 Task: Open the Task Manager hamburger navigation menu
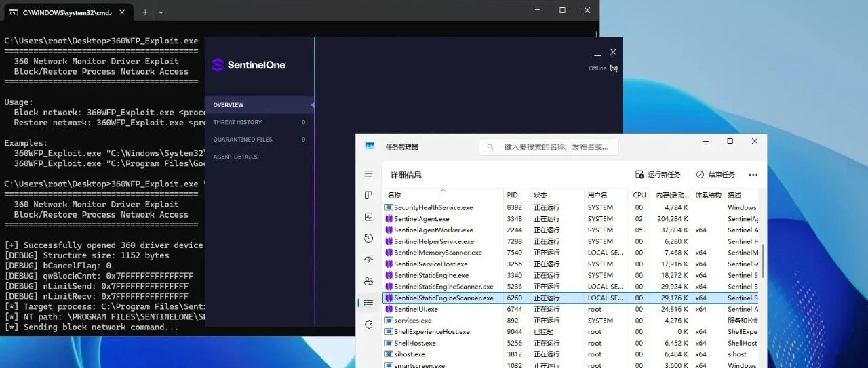pyautogui.click(x=368, y=174)
